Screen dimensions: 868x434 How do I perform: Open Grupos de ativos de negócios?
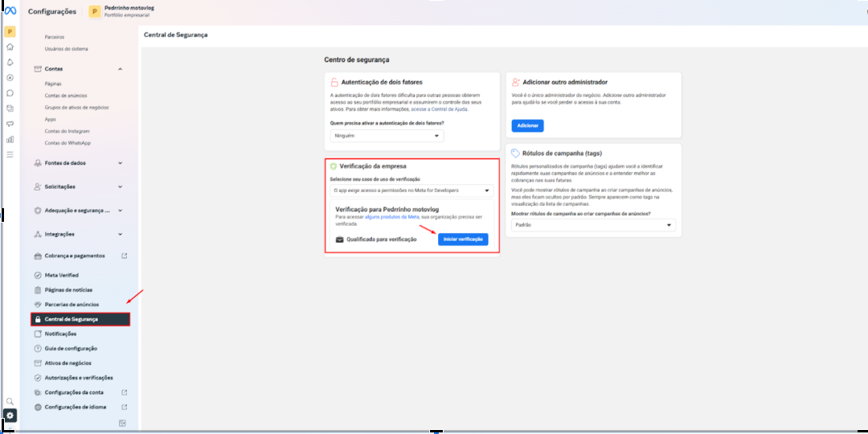[76, 108]
